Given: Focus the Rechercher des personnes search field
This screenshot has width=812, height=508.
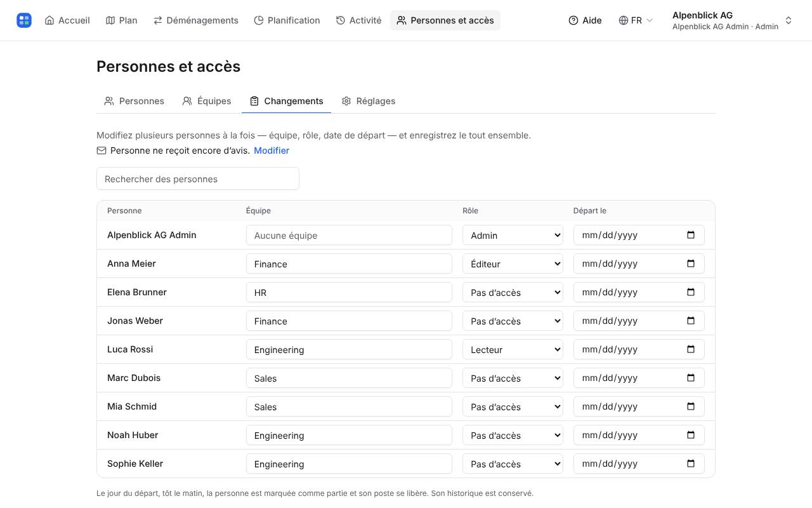Looking at the screenshot, I should 198,178.
